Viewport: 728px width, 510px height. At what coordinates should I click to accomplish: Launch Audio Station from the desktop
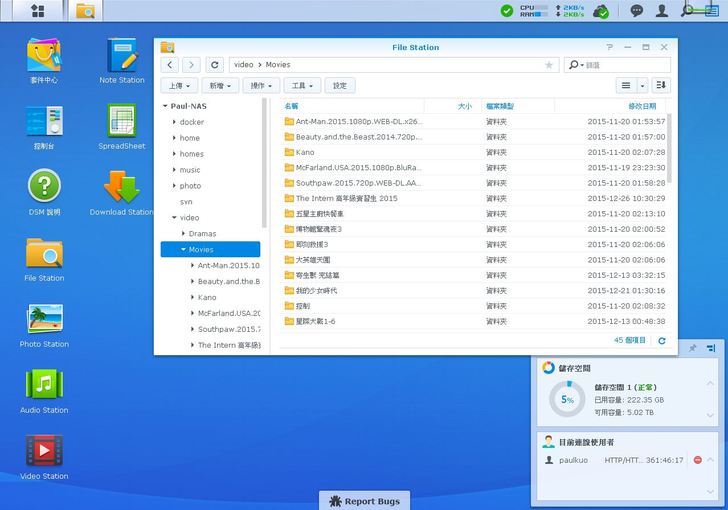point(44,385)
